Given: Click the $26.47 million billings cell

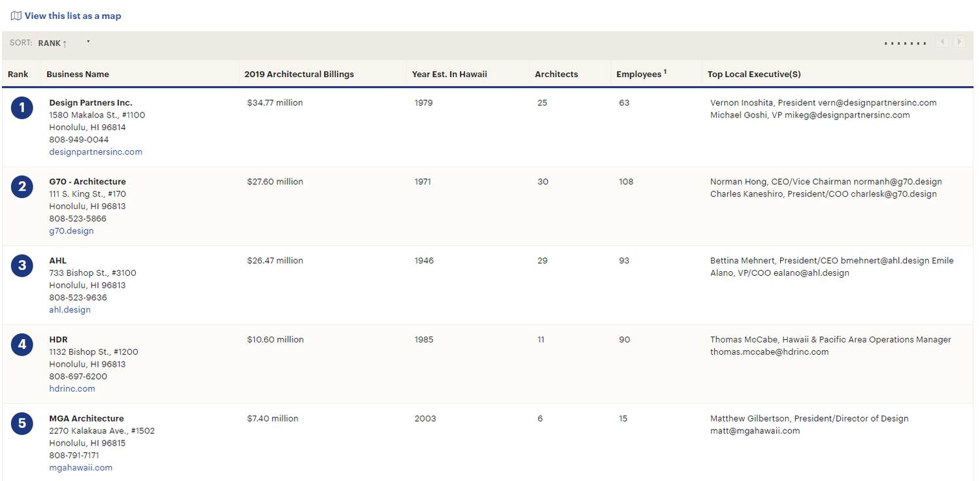Looking at the screenshot, I should pyautogui.click(x=275, y=261).
